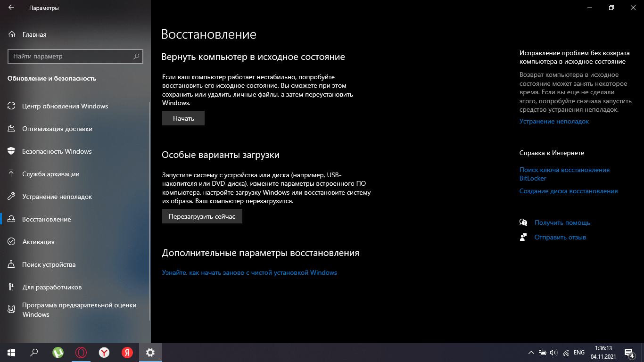Click the Settings gear in taskbar

(150, 353)
